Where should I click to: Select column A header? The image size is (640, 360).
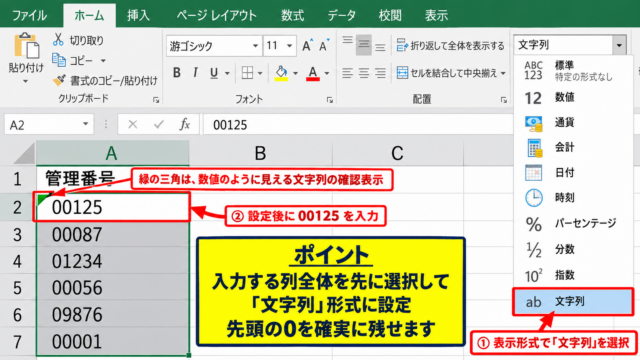pyautogui.click(x=112, y=153)
